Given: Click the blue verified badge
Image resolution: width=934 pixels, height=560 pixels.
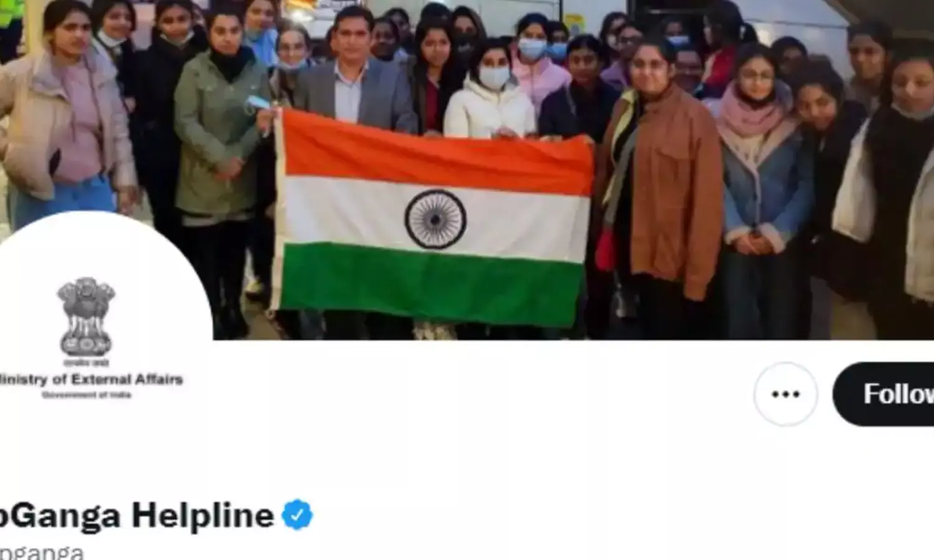Looking at the screenshot, I should point(297,515).
